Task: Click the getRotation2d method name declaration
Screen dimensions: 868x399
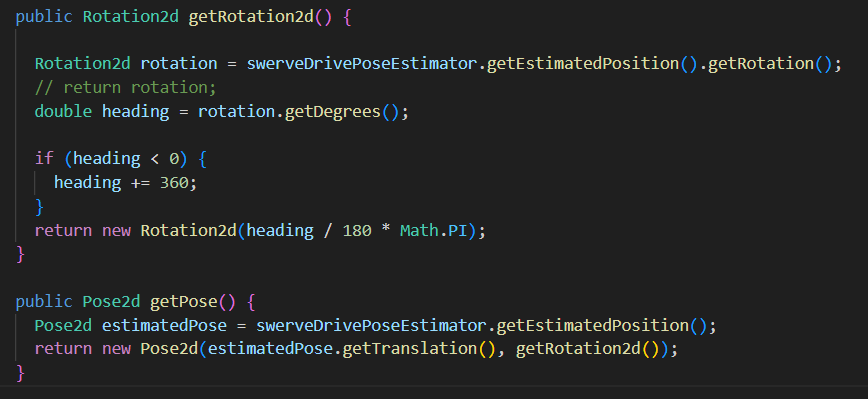Action: click(x=251, y=17)
